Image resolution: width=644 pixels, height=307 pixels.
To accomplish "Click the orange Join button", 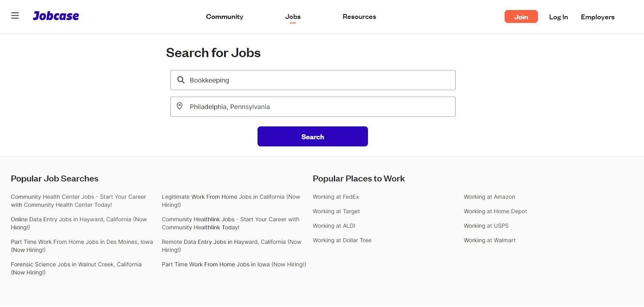I will point(521,17).
